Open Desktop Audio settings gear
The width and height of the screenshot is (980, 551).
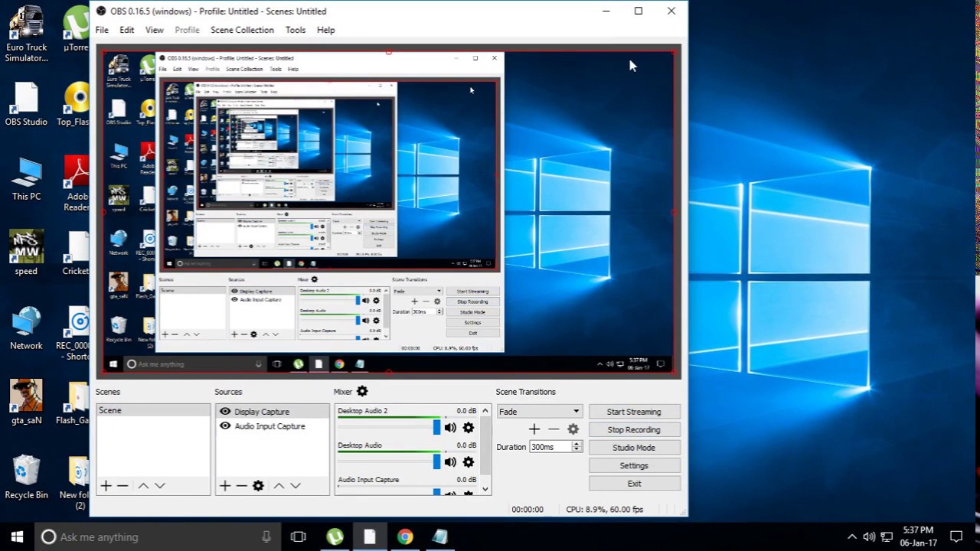point(469,462)
